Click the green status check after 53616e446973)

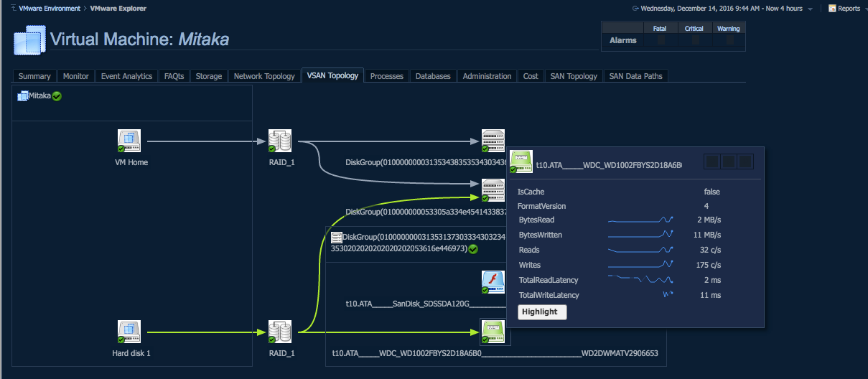[x=473, y=249]
